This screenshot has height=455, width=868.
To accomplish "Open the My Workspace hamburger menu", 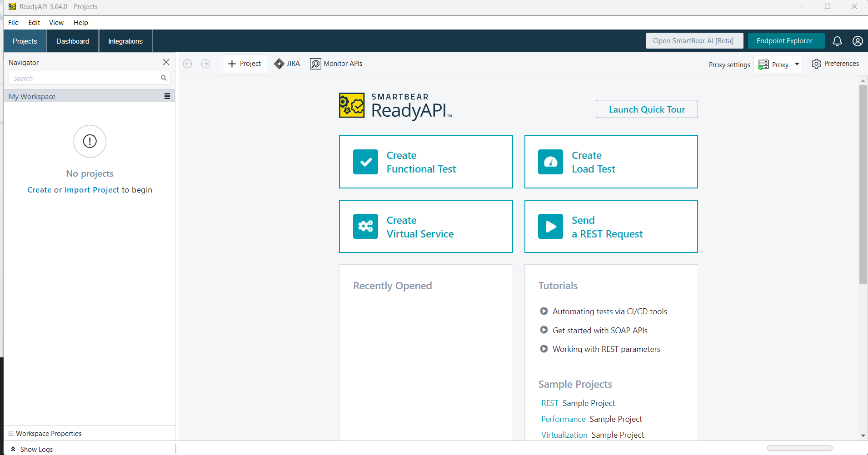I will click(x=167, y=96).
